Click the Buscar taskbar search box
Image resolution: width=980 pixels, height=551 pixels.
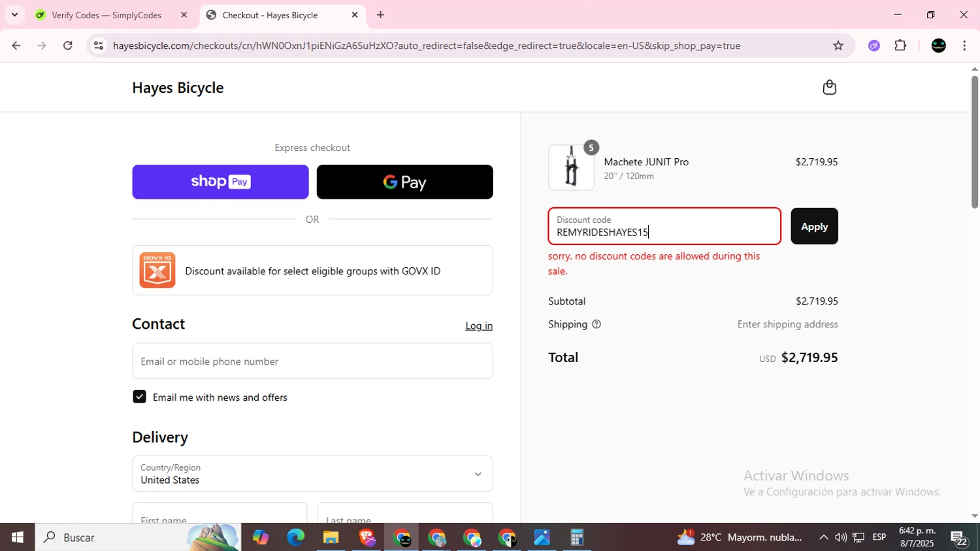[137, 537]
